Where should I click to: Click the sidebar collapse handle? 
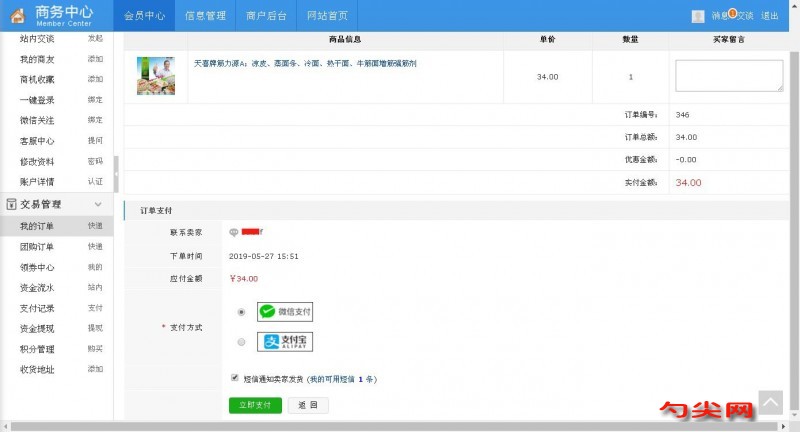[x=116, y=174]
